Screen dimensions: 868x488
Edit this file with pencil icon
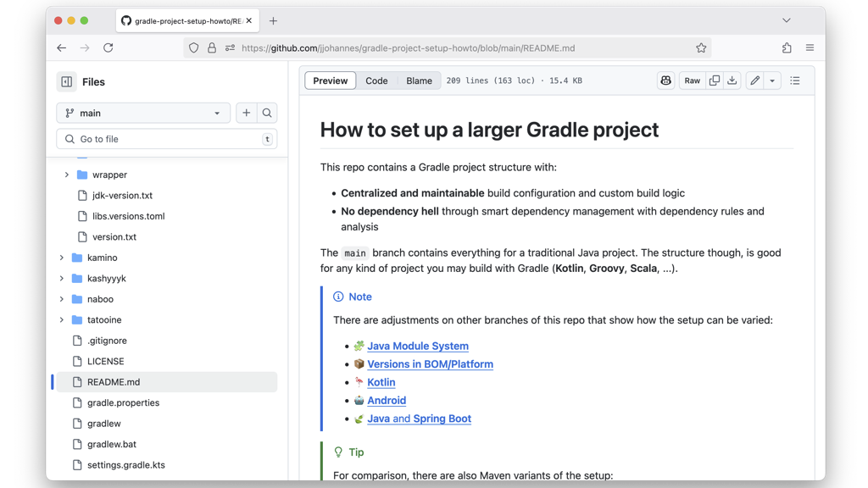click(x=754, y=80)
